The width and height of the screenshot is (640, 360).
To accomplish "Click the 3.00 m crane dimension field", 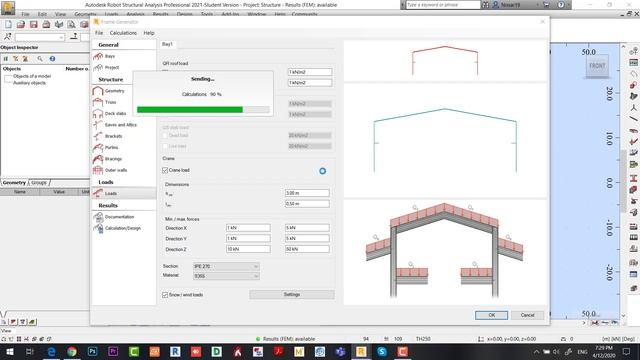I will point(307,193).
